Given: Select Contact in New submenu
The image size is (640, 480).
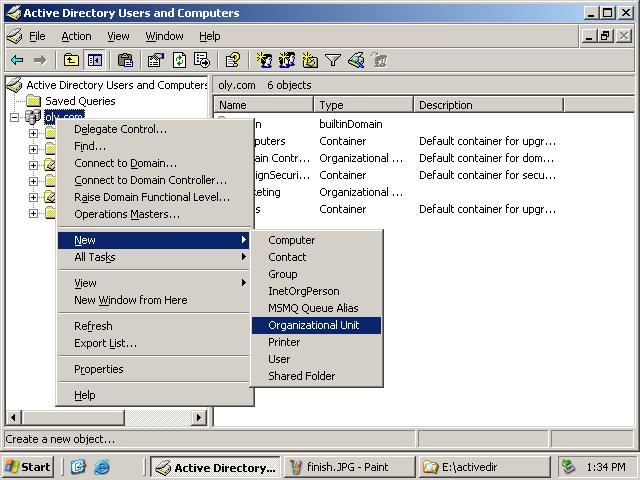Looking at the screenshot, I should point(316,257).
